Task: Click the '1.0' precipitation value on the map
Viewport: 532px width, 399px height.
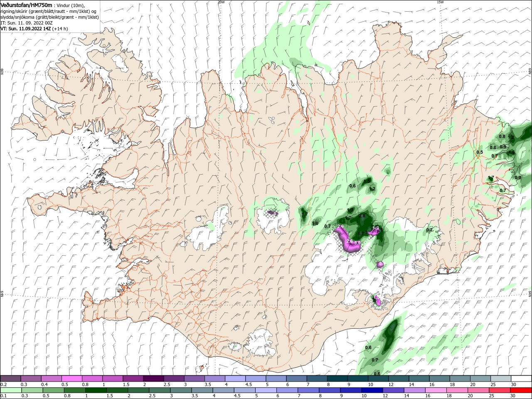Action: click(x=315, y=223)
